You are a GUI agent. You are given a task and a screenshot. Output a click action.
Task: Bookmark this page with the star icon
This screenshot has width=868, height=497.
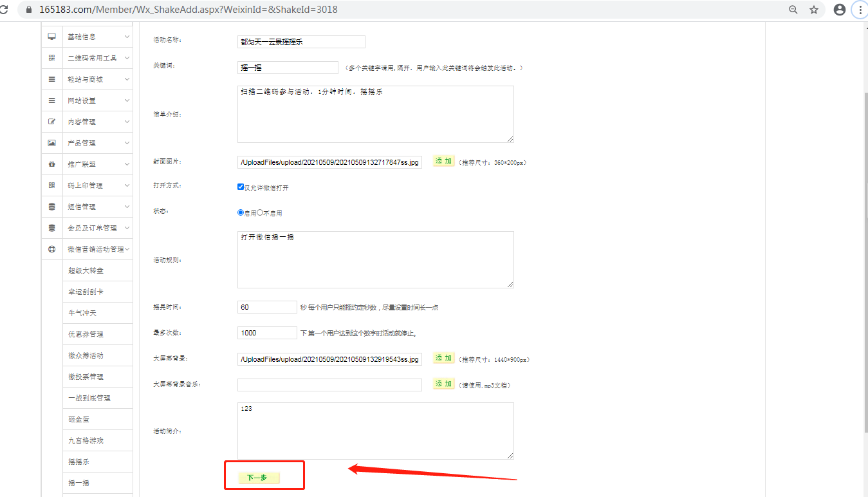814,10
